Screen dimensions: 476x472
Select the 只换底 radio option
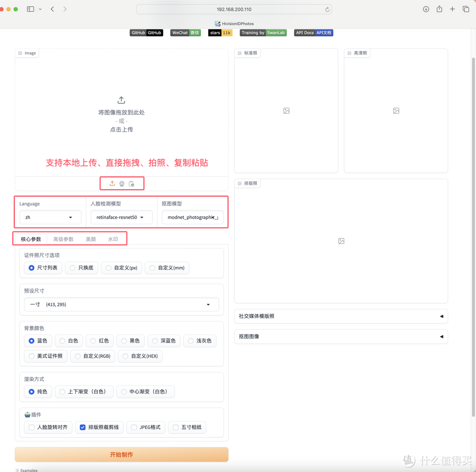pyautogui.click(x=73, y=268)
